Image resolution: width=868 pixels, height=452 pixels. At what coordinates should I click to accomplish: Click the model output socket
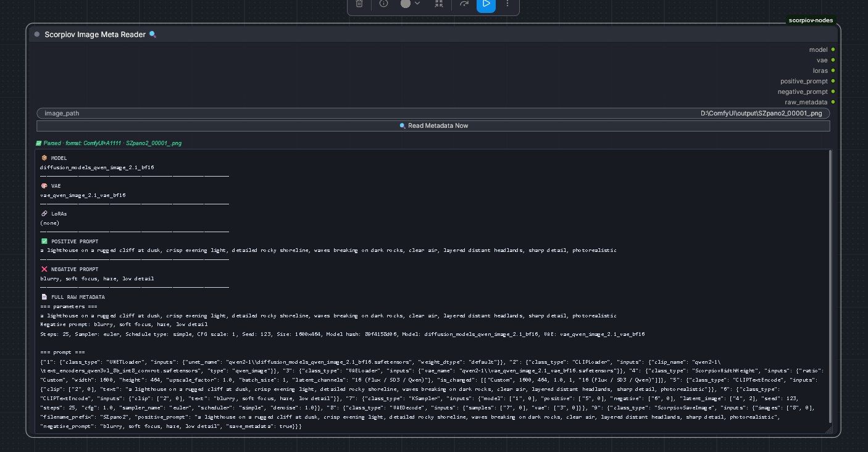click(833, 49)
